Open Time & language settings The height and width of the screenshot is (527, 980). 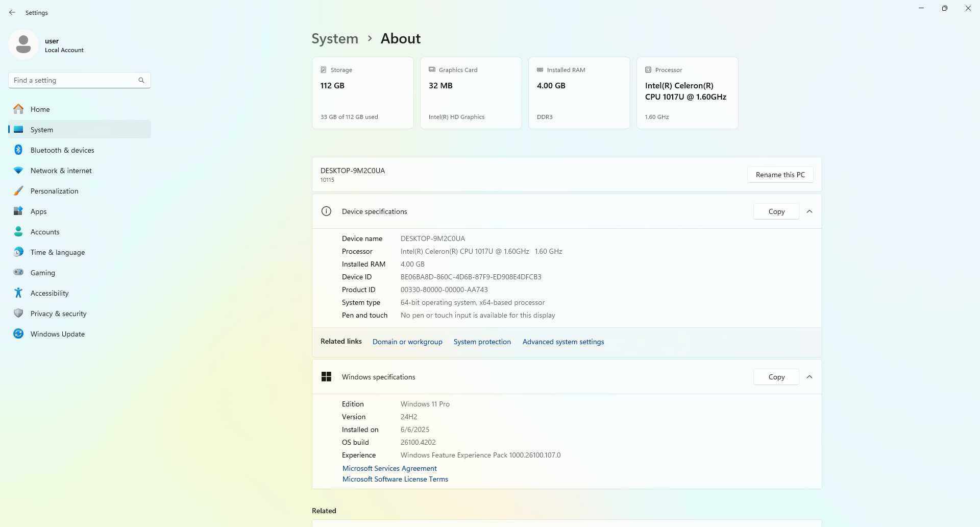(80, 252)
